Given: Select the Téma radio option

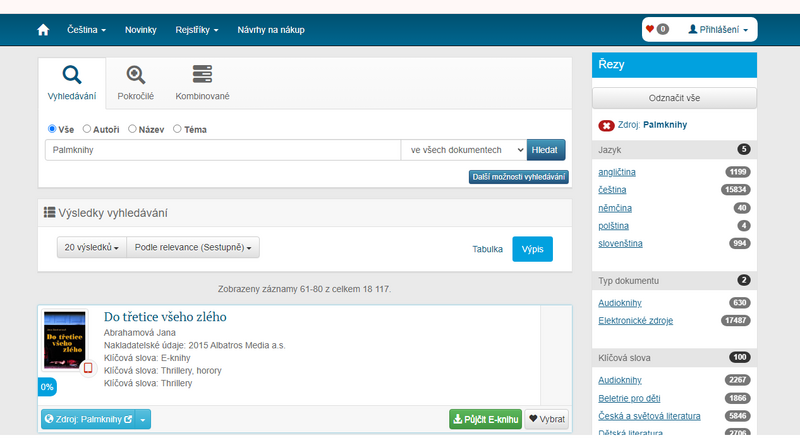Looking at the screenshot, I should 177,129.
